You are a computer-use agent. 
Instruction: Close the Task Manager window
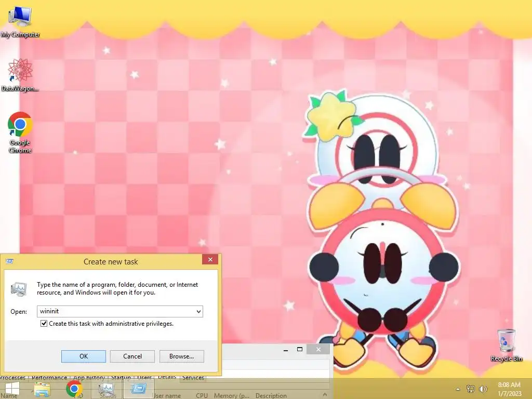[318, 350]
